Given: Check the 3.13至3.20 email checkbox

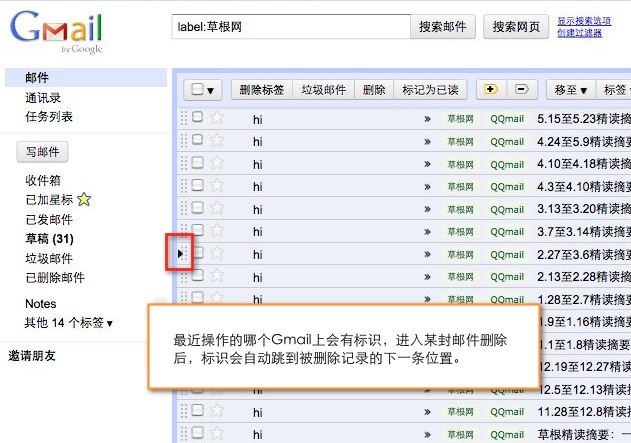Looking at the screenshot, I should click(197, 207).
